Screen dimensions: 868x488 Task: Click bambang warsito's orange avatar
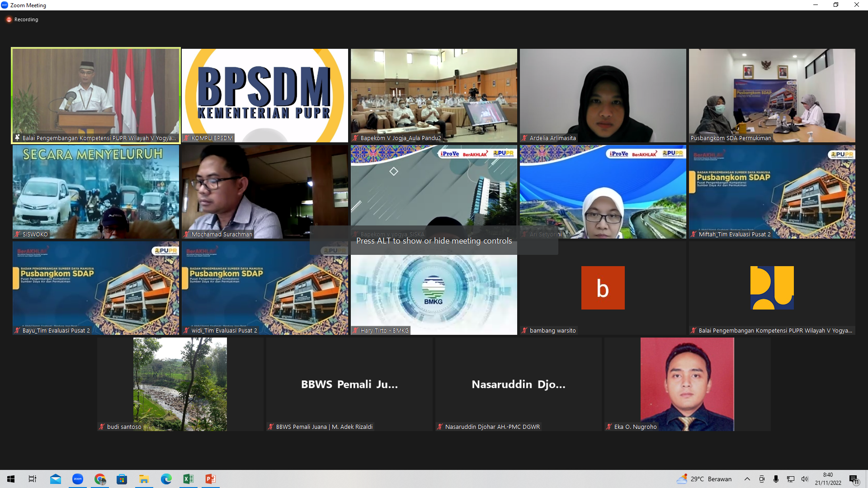(603, 288)
